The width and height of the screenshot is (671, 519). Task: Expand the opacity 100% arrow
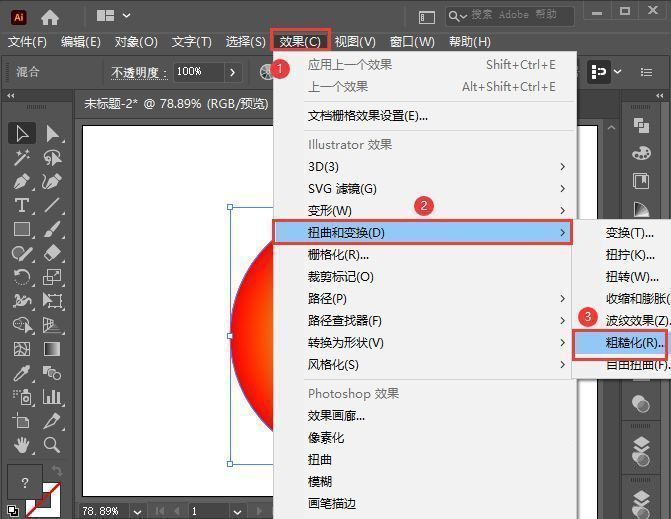pyautogui.click(x=232, y=72)
